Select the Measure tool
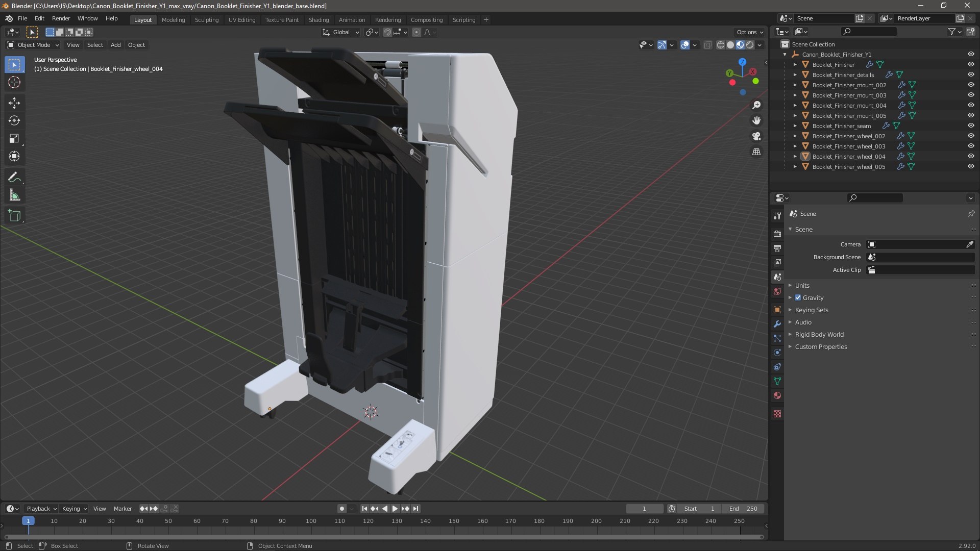Image resolution: width=980 pixels, height=551 pixels. (14, 195)
